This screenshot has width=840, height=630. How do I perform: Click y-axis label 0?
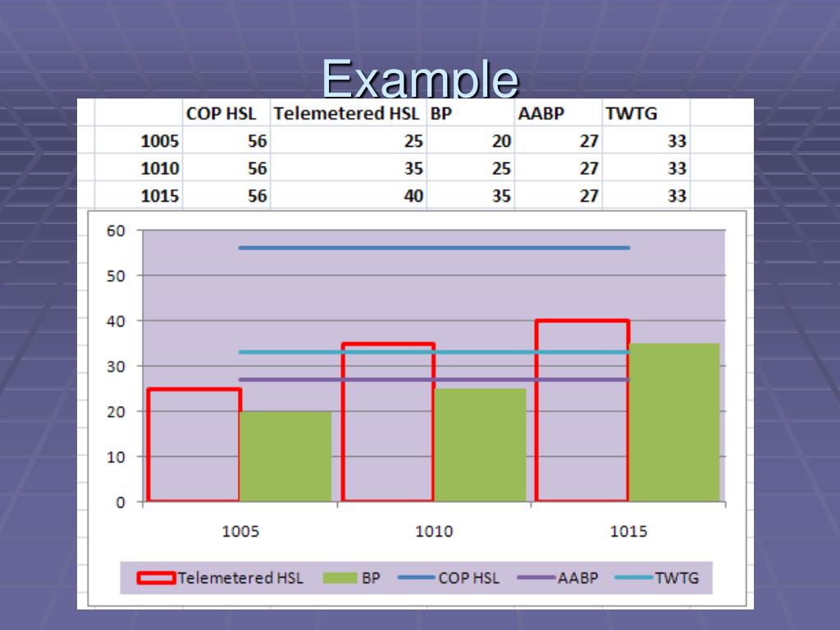121,503
